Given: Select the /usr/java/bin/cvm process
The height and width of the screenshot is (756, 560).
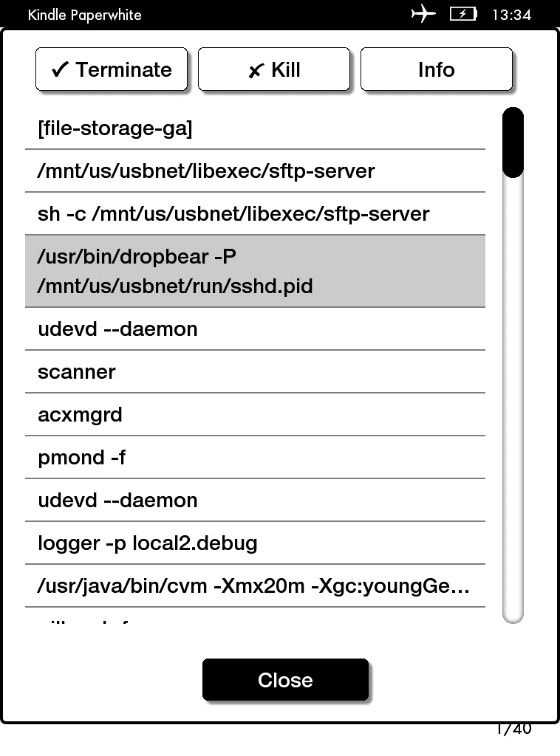Looking at the screenshot, I should tap(255, 586).
